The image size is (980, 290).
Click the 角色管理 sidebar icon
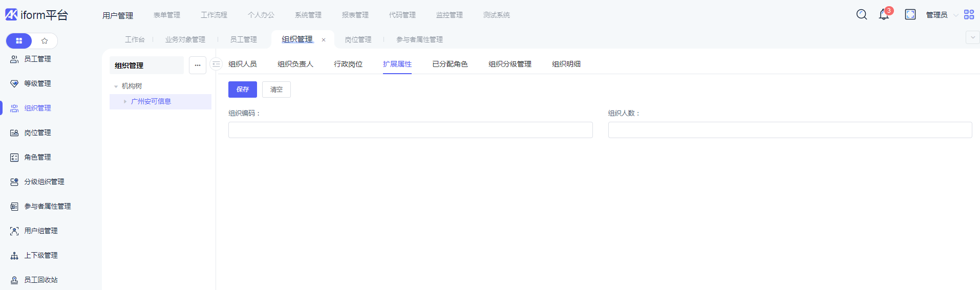(14, 158)
